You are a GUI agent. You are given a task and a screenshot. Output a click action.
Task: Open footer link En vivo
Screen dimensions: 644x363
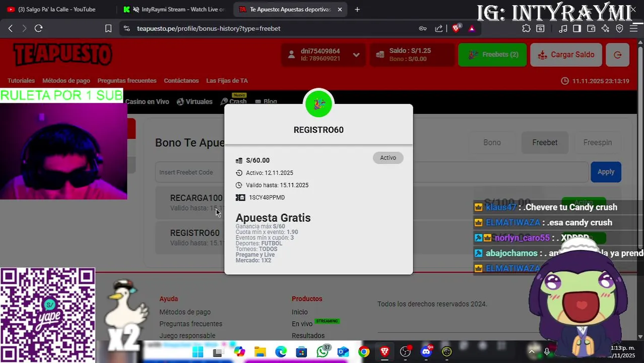tap(302, 324)
